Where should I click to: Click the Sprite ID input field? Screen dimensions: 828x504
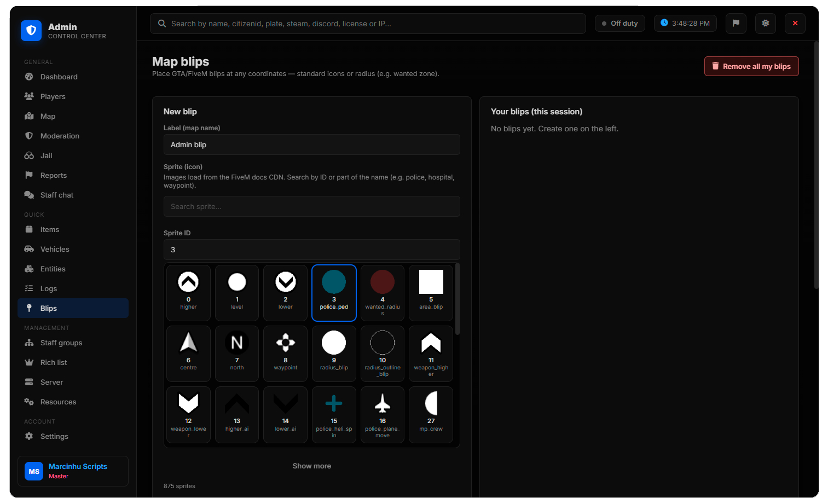[x=312, y=250]
